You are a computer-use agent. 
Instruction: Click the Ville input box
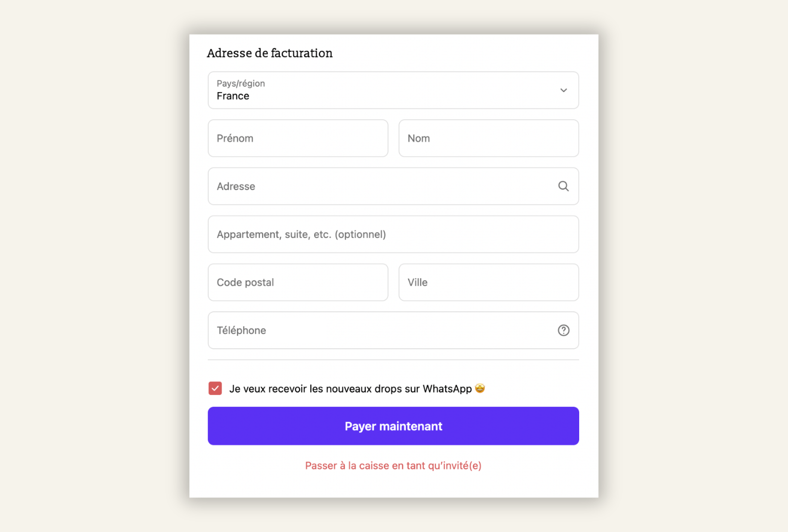tap(488, 282)
